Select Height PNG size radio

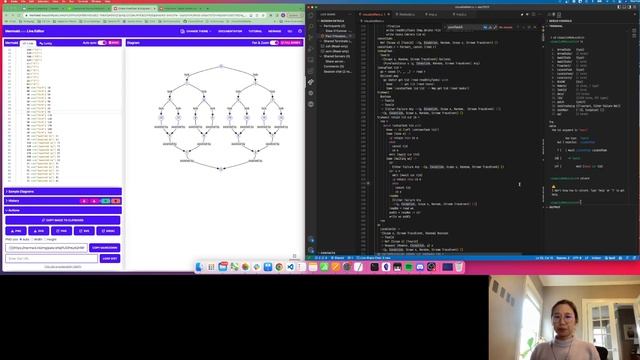[45, 239]
